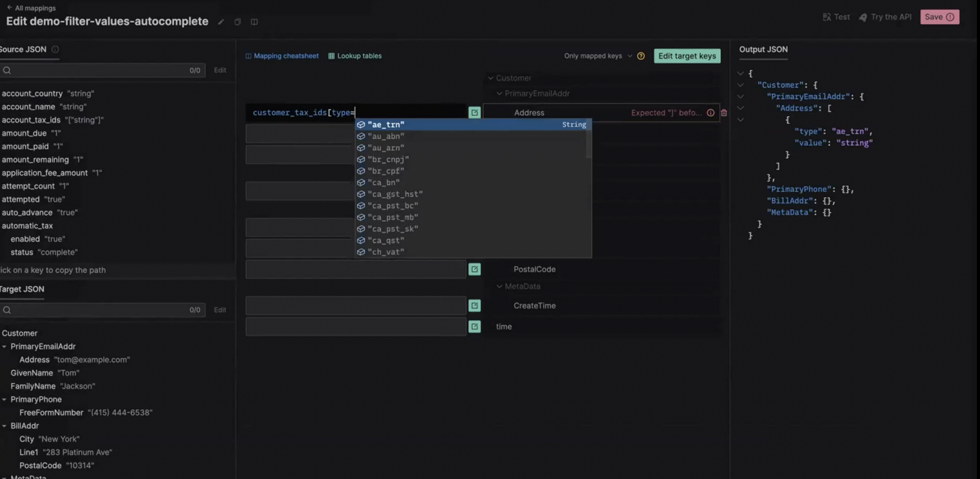
Task: Choose "ca_qst" from suggestions
Action: (470, 240)
